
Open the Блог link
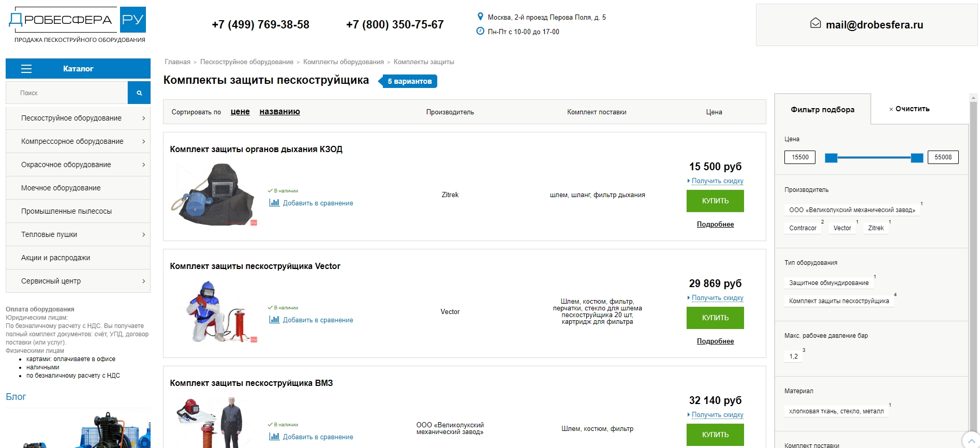(x=16, y=397)
